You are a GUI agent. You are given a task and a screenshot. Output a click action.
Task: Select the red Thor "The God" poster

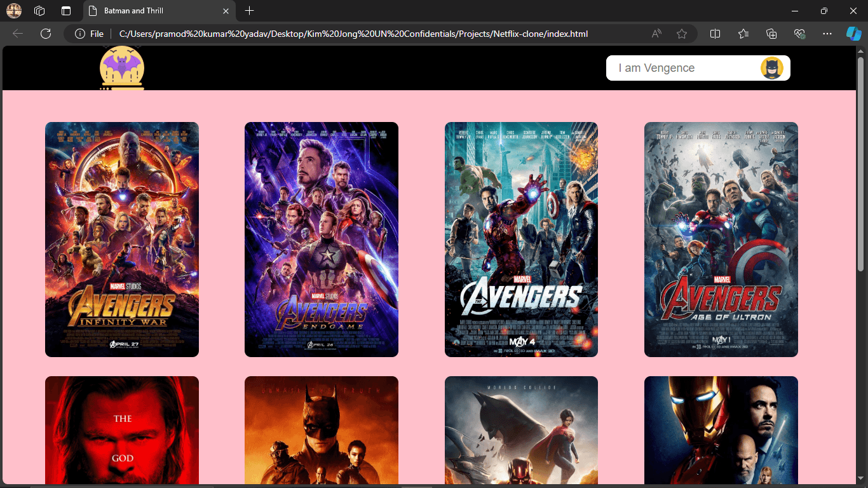[122, 430]
